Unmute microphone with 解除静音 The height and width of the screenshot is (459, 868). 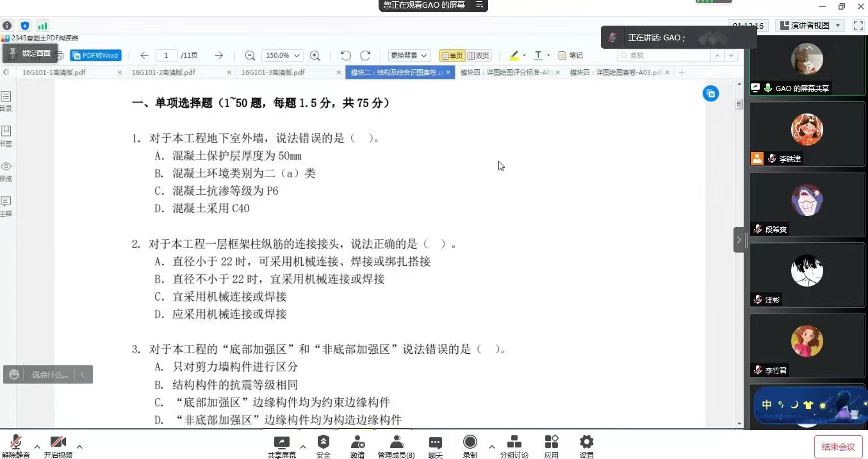(15, 446)
